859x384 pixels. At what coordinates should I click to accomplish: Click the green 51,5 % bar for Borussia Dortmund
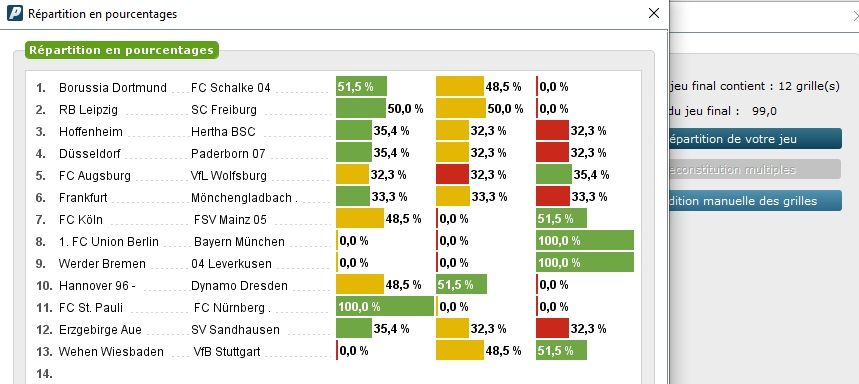point(362,87)
